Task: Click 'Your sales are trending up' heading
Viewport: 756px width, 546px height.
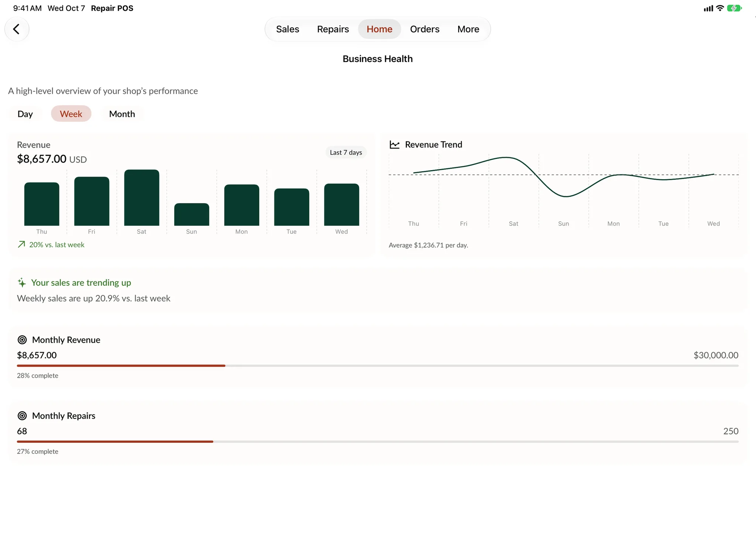Action: pyautogui.click(x=81, y=282)
